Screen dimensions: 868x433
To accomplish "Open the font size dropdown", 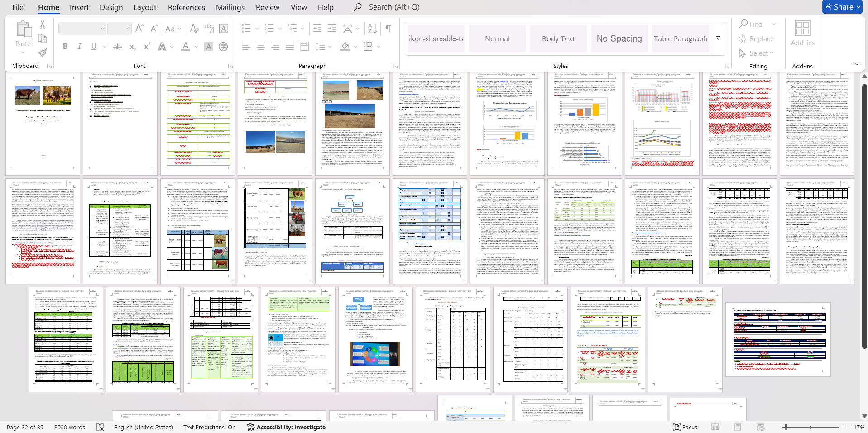I will tap(120, 29).
